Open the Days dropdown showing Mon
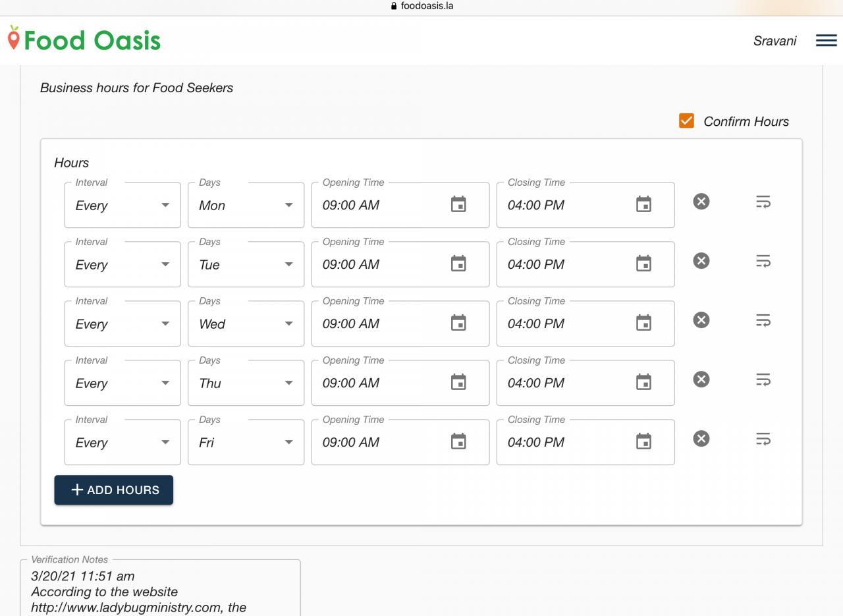 coord(246,205)
